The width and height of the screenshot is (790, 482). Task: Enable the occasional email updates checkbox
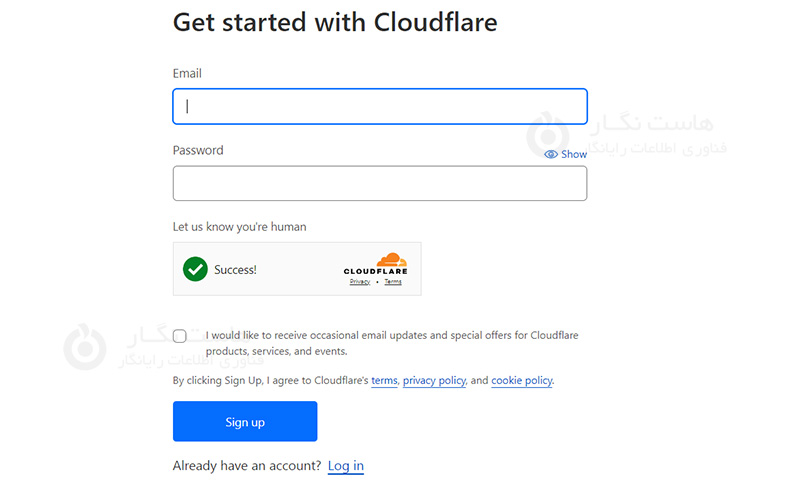pos(180,336)
